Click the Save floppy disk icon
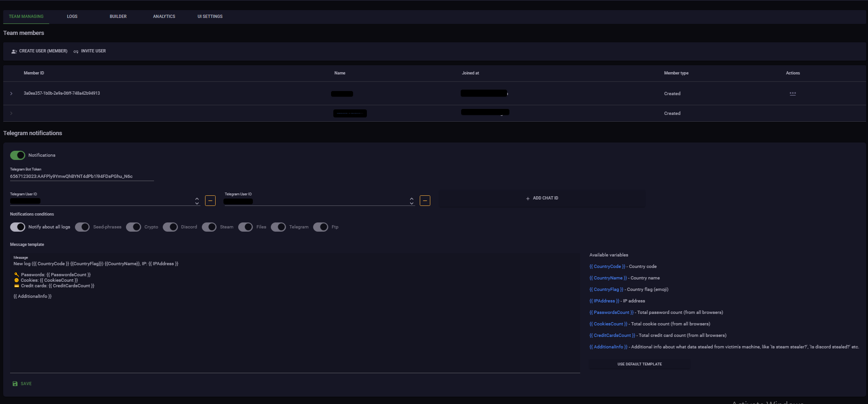 click(15, 384)
